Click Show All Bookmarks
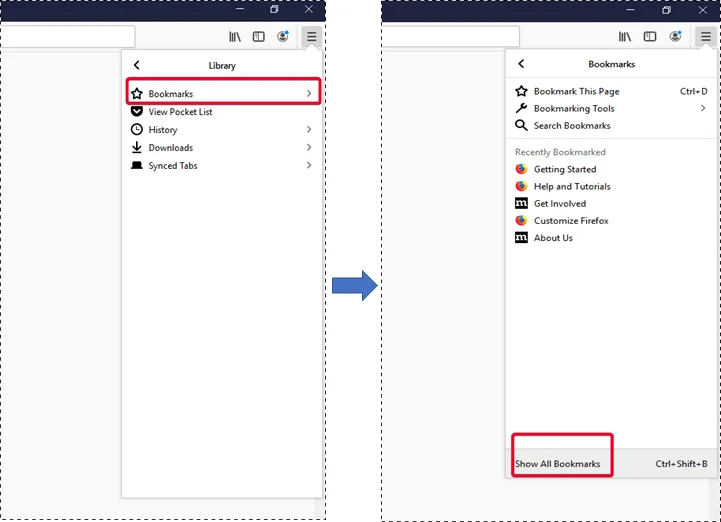Screen dimensions: 721x522 tap(557, 464)
